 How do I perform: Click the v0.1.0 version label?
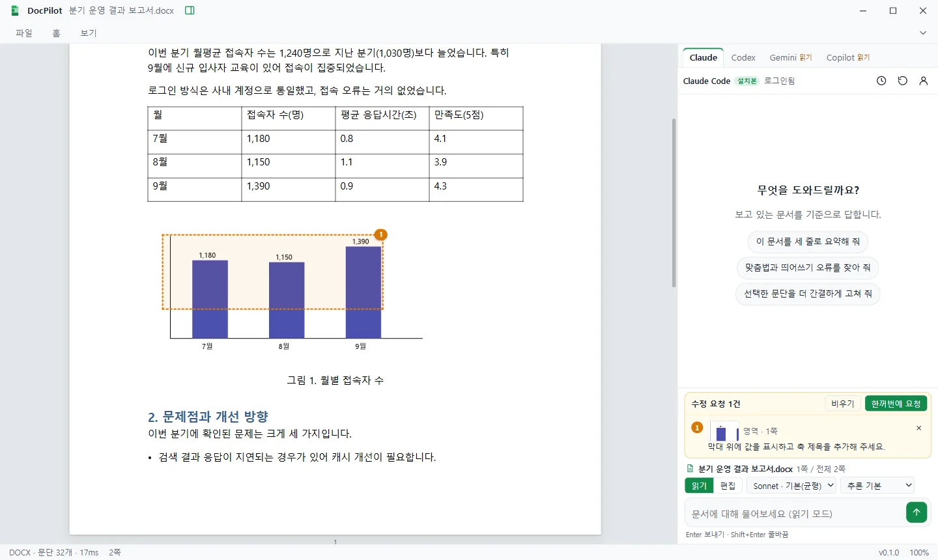pos(888,553)
